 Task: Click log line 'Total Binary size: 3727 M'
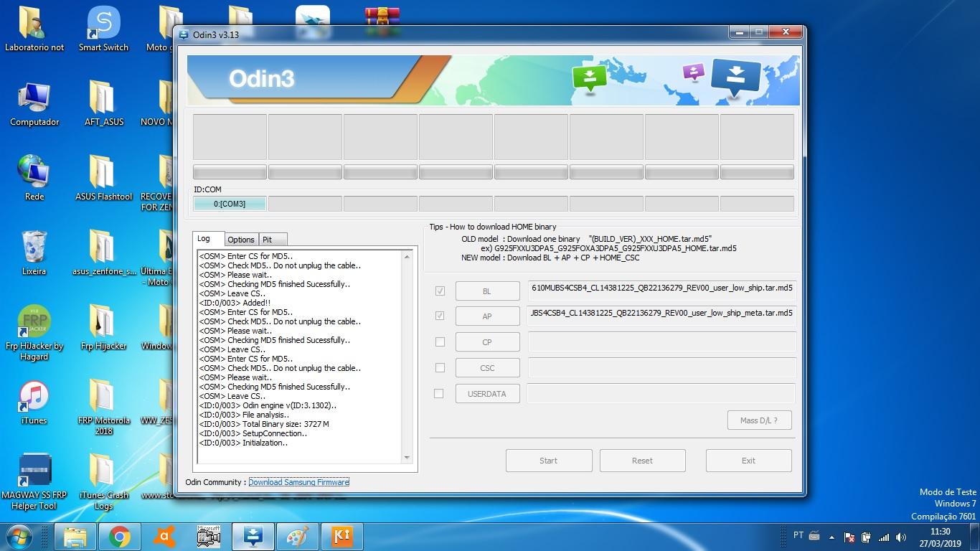pyautogui.click(x=264, y=424)
